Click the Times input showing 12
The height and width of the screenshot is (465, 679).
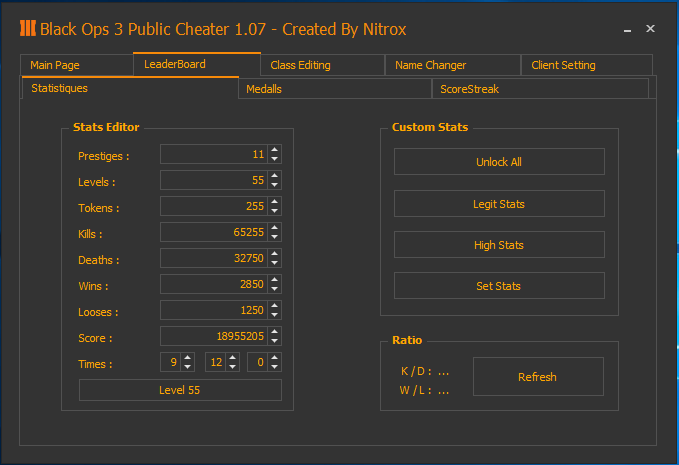216,362
